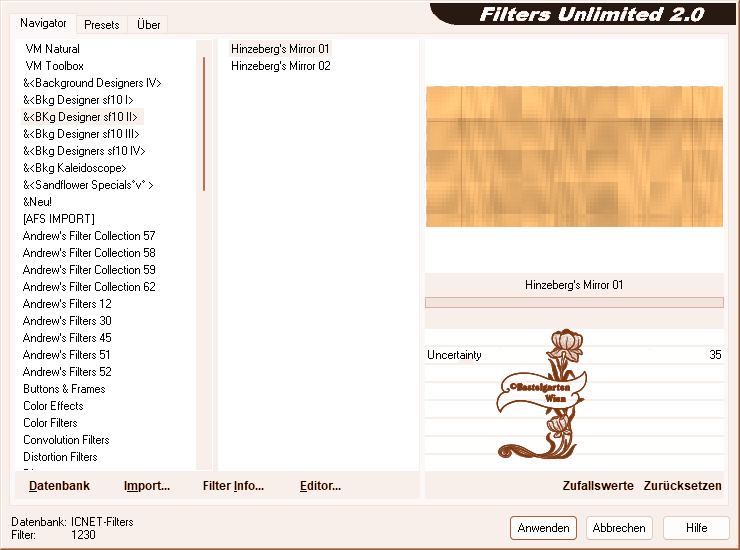The image size is (740, 550).
Task: Select Andrew's Filters 52
Action: point(67,372)
